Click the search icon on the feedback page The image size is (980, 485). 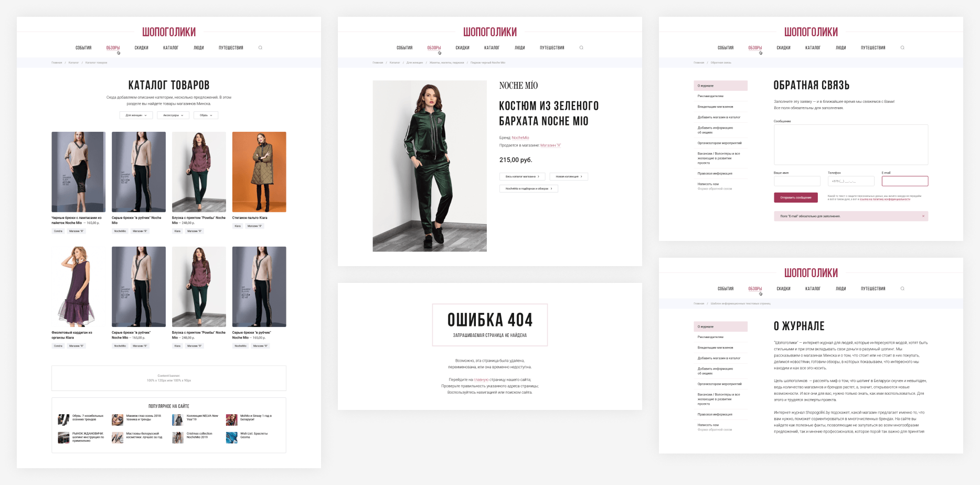(x=902, y=48)
